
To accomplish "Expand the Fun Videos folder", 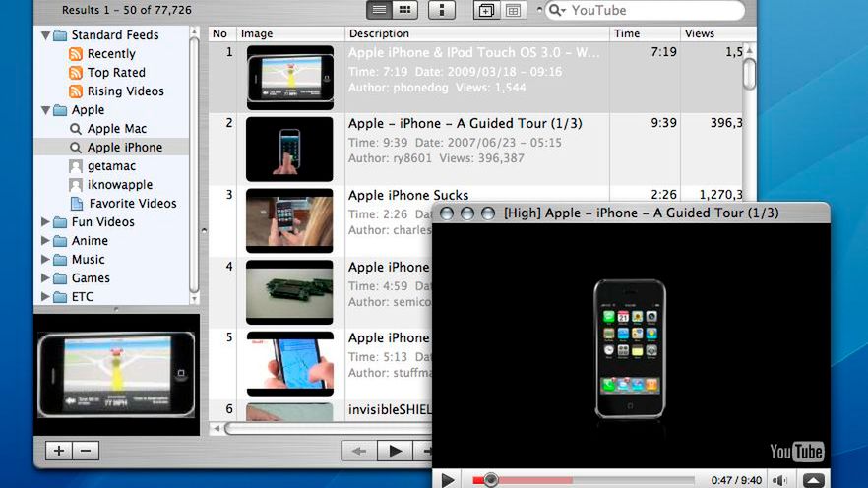I will pyautogui.click(x=45, y=222).
